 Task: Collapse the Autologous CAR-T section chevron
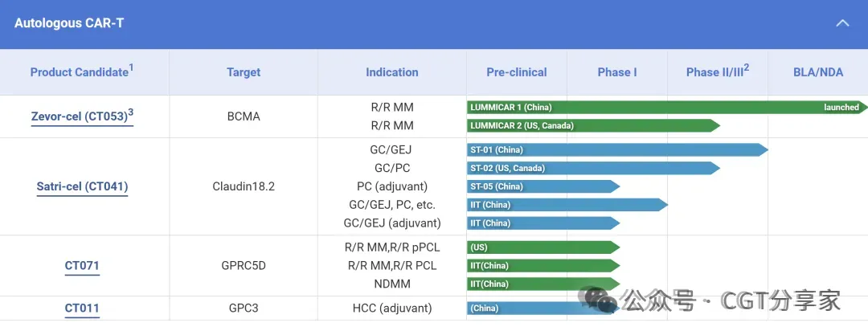tap(842, 23)
